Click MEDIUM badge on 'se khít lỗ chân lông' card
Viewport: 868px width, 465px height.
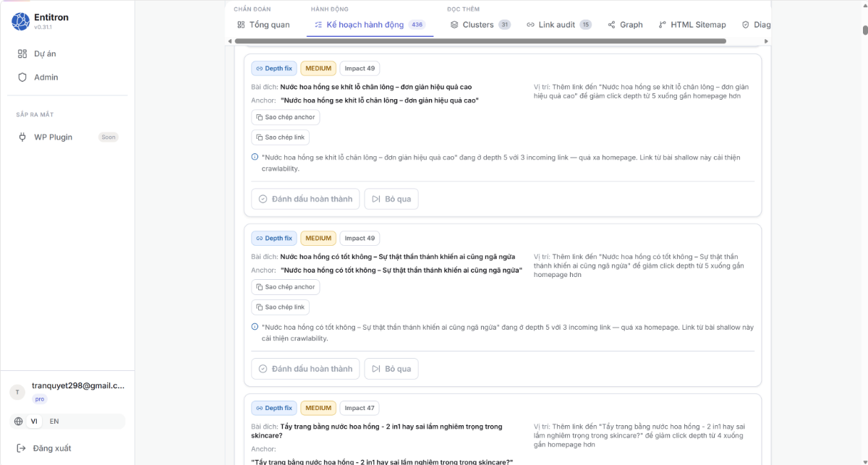318,69
